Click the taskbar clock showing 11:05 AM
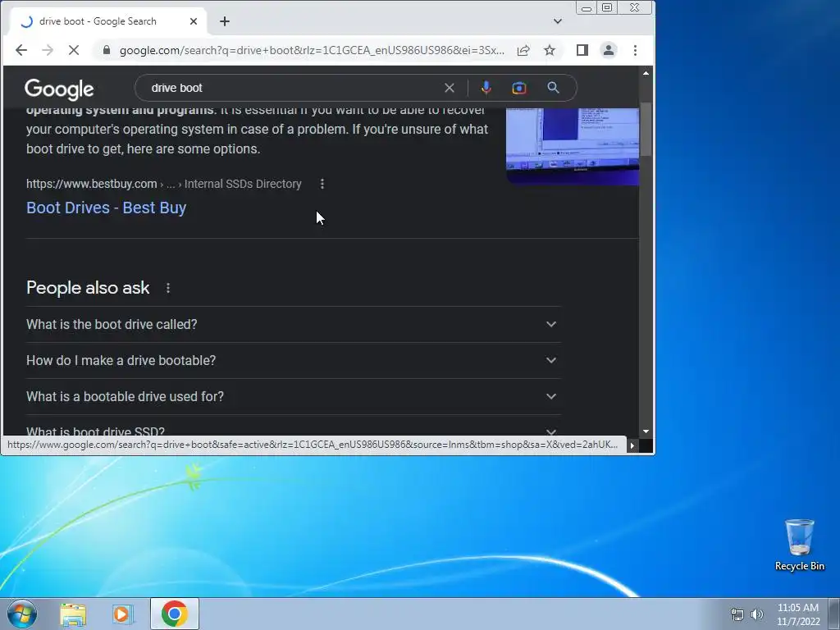The image size is (840, 630). click(798, 614)
